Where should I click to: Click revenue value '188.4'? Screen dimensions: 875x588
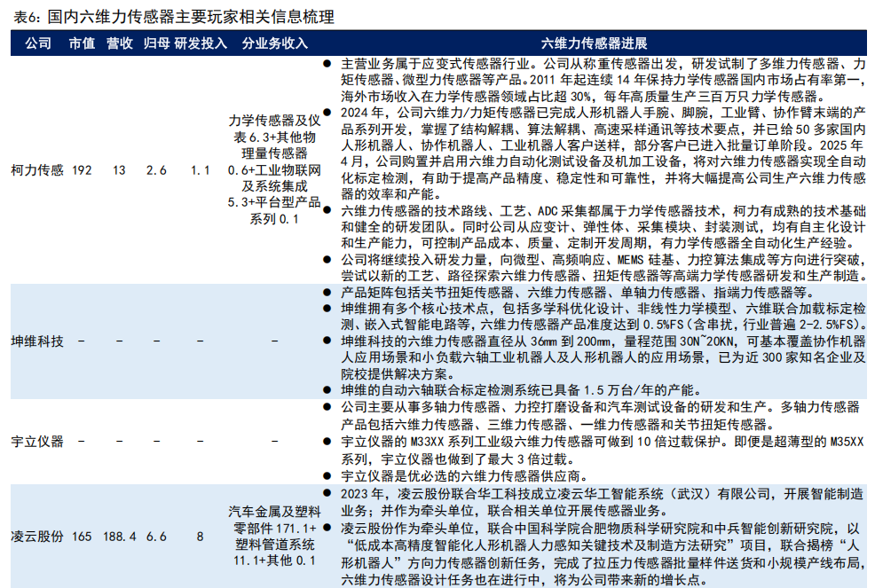pyautogui.click(x=120, y=537)
